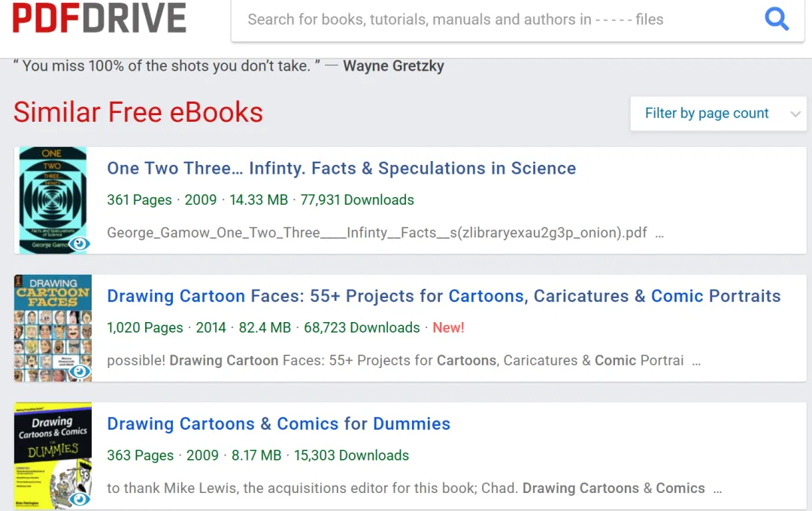This screenshot has width=812, height=511.
Task: Open One Two Three... Infinty book title link
Action: pyautogui.click(x=341, y=168)
